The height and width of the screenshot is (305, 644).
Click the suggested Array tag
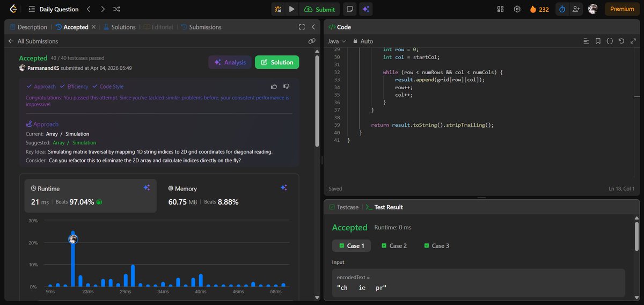click(58, 143)
